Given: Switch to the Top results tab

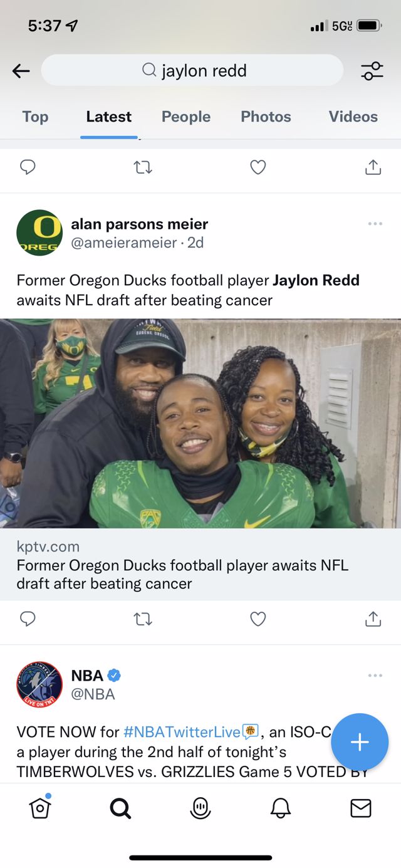Looking at the screenshot, I should point(35,117).
